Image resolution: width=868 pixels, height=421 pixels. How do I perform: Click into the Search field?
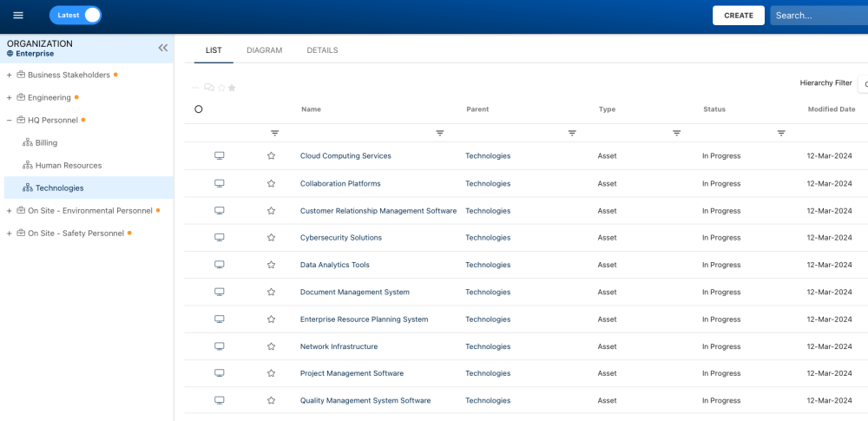tap(816, 16)
